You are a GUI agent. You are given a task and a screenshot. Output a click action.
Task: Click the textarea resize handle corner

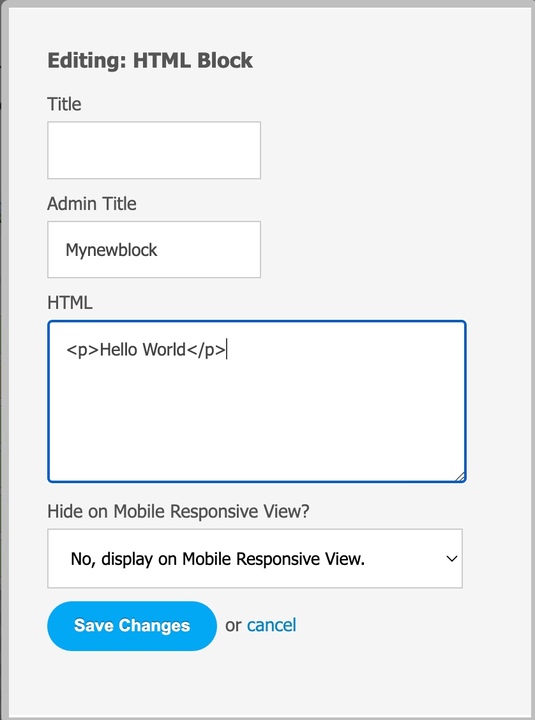(460, 477)
